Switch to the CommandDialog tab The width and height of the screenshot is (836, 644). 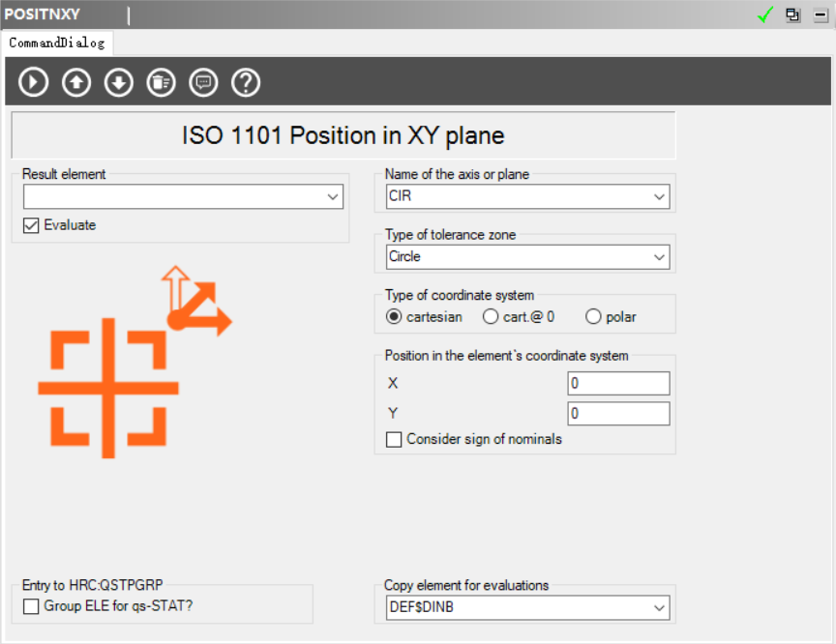click(x=56, y=43)
